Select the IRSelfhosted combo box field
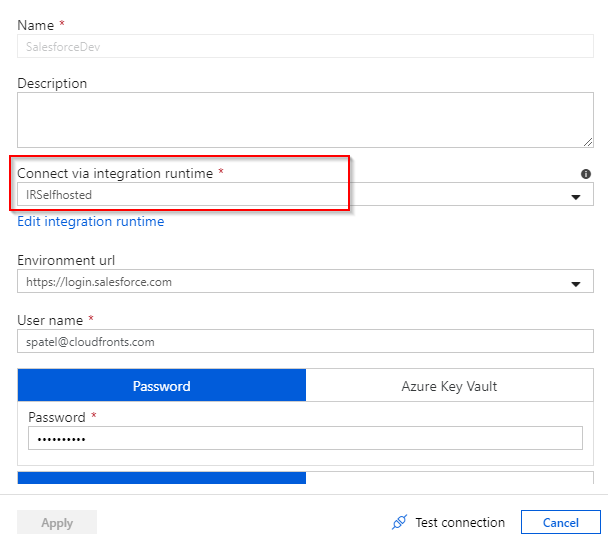608x548 pixels. [x=290, y=195]
